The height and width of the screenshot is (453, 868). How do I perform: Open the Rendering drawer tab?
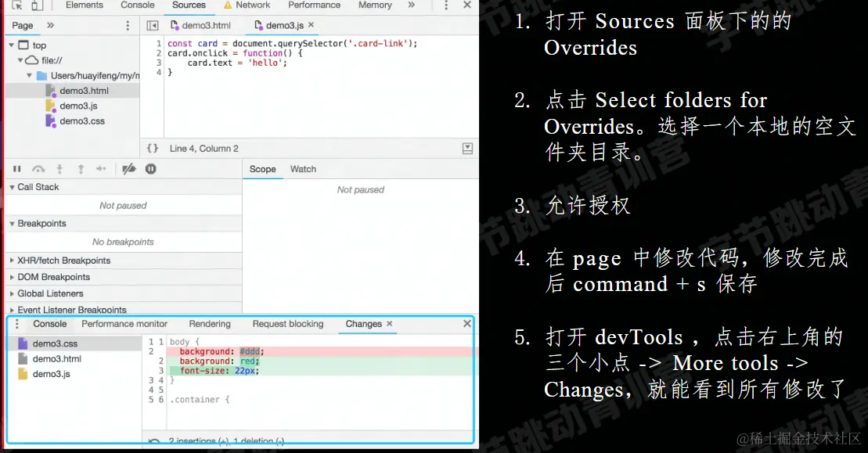[x=210, y=324]
